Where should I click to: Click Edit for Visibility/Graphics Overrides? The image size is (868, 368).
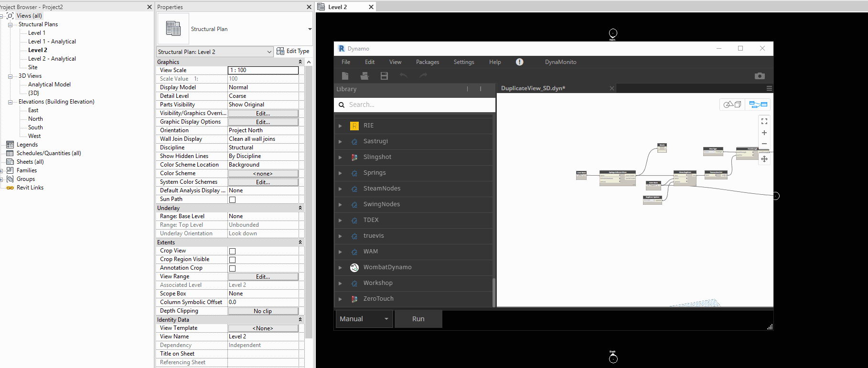click(263, 114)
